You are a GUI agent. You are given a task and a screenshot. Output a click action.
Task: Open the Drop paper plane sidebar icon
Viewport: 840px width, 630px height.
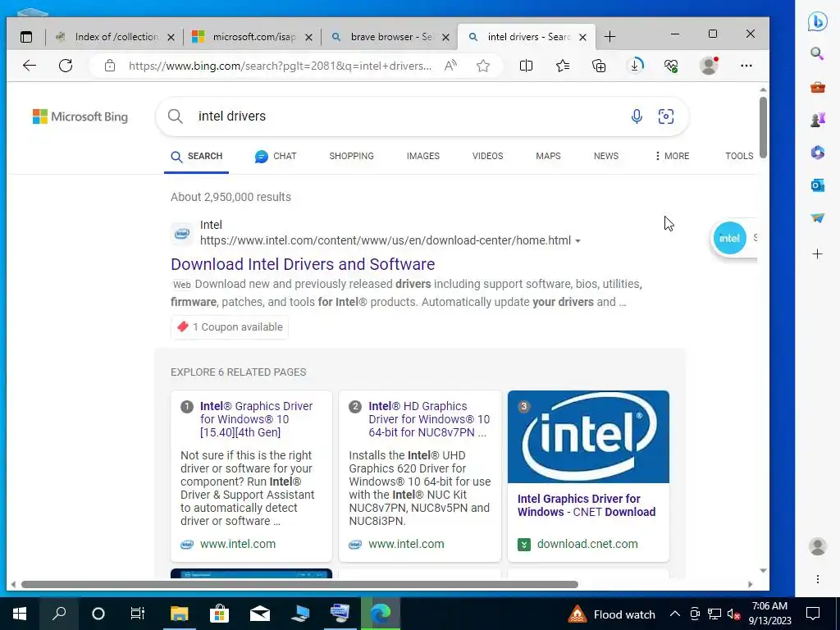point(818,218)
